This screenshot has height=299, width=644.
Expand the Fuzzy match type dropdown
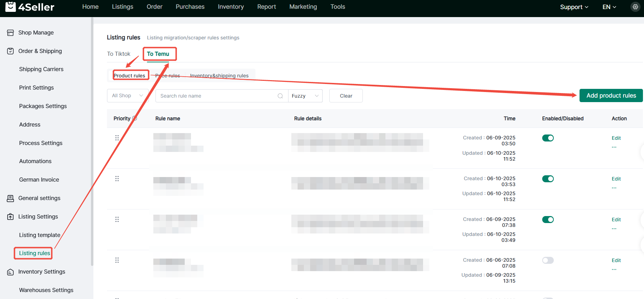(305, 96)
